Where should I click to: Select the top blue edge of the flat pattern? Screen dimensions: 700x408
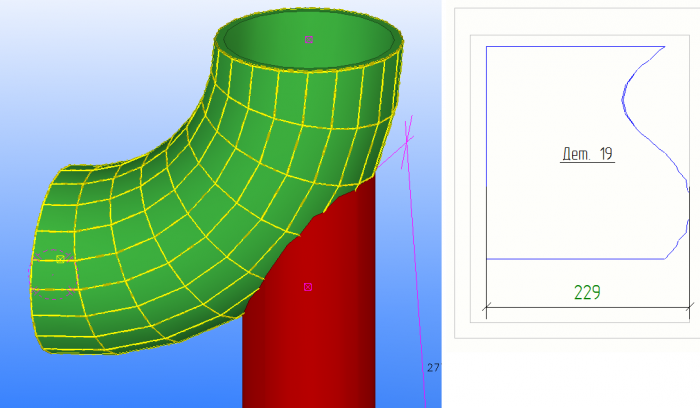(x=575, y=46)
